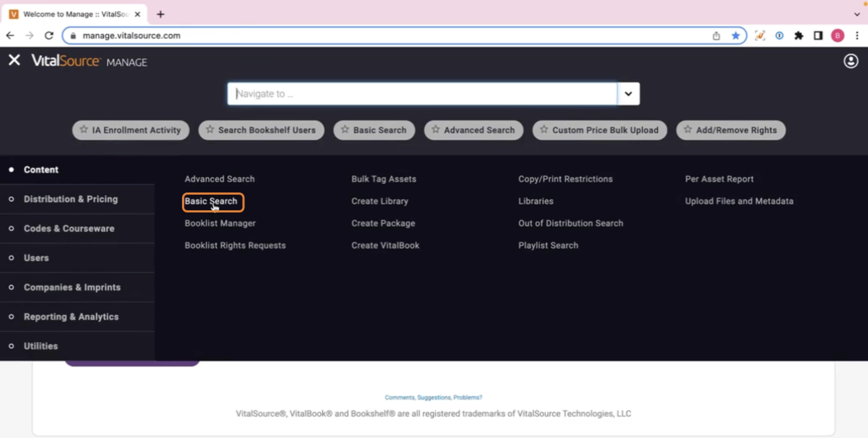Click the browser address bar URL
This screenshot has height=438, width=868.
[x=131, y=36]
